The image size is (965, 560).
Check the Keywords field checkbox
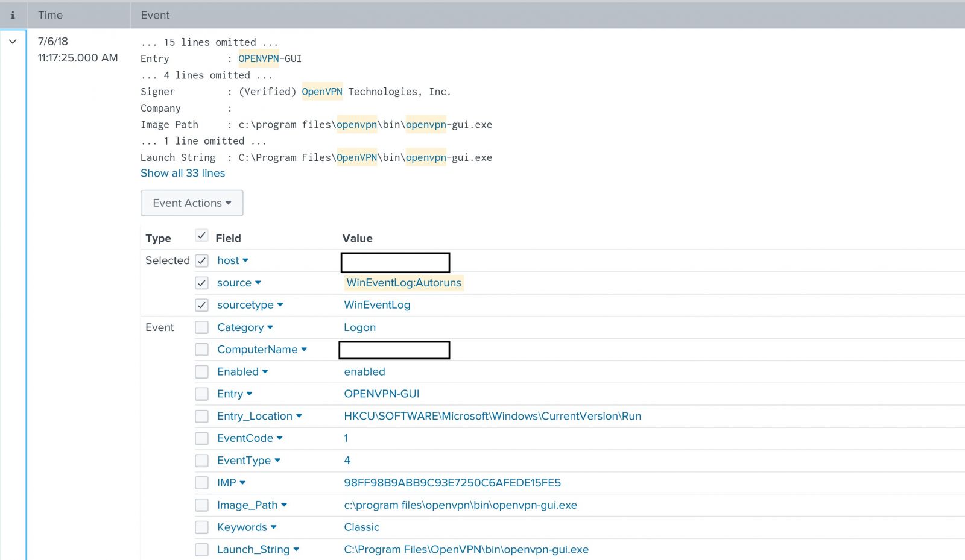point(201,527)
